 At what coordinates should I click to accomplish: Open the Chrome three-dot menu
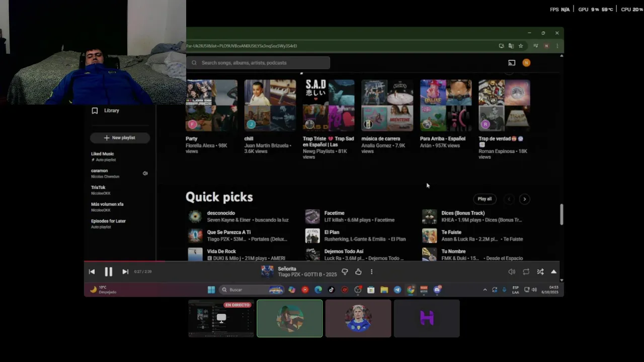point(557,46)
